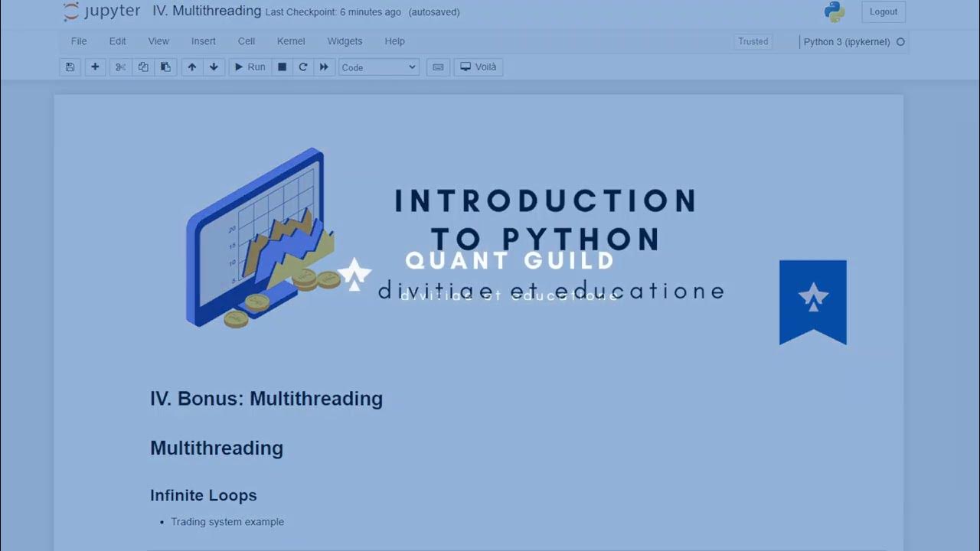The width and height of the screenshot is (980, 551).
Task: Save and checkpoint the notebook
Action: 70,67
